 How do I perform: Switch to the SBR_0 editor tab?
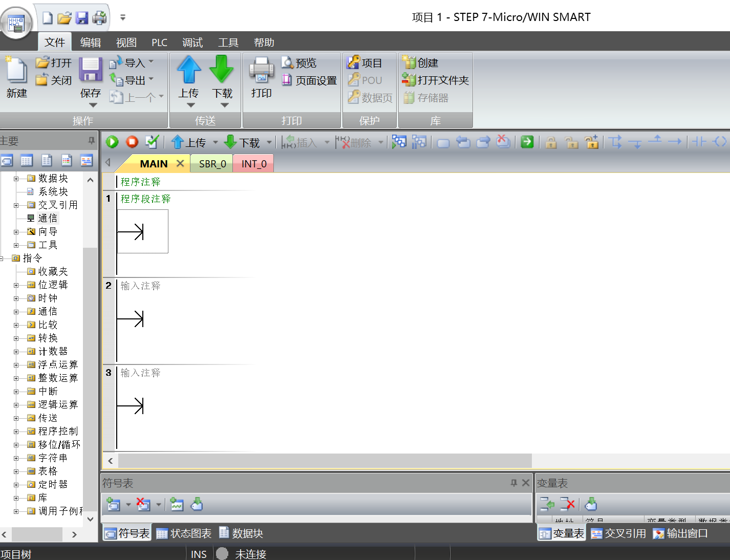212,164
